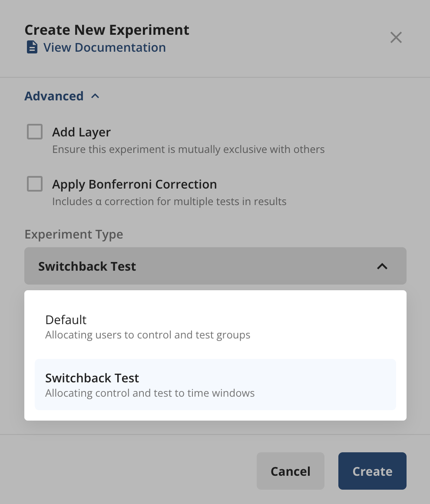Screen dimensions: 430x504
Task: Click the document icon beside View Documentation
Action: point(32,47)
